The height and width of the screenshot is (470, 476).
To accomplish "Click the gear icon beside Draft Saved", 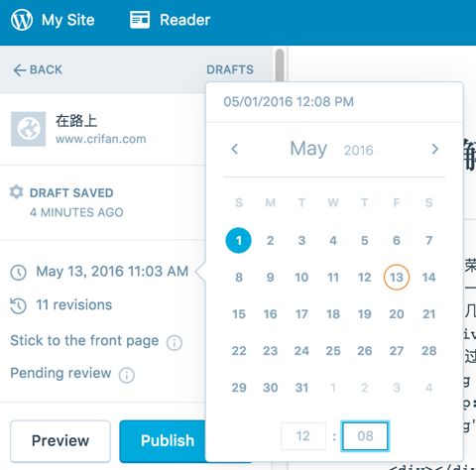I will tap(17, 192).
